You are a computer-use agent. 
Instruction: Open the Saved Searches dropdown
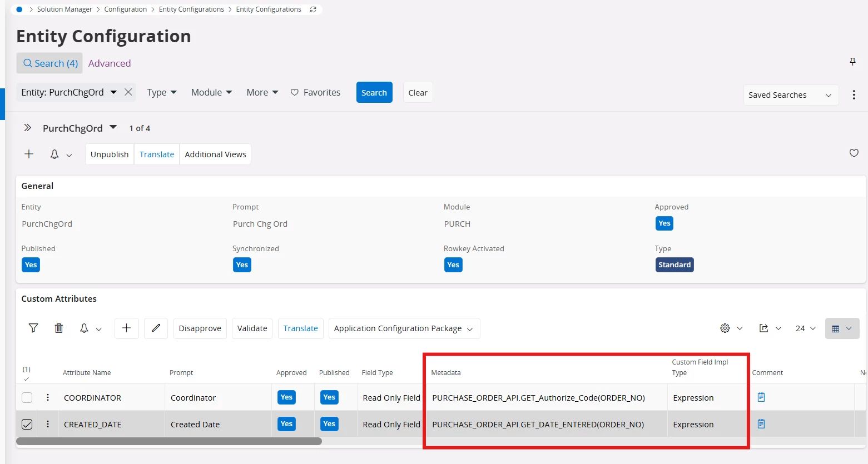click(x=791, y=95)
